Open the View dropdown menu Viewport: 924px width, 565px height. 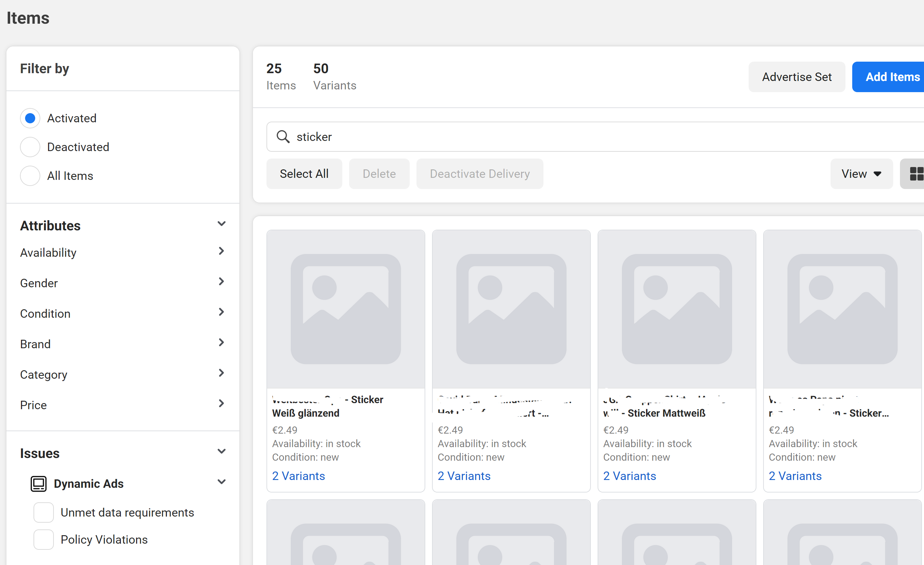861,174
